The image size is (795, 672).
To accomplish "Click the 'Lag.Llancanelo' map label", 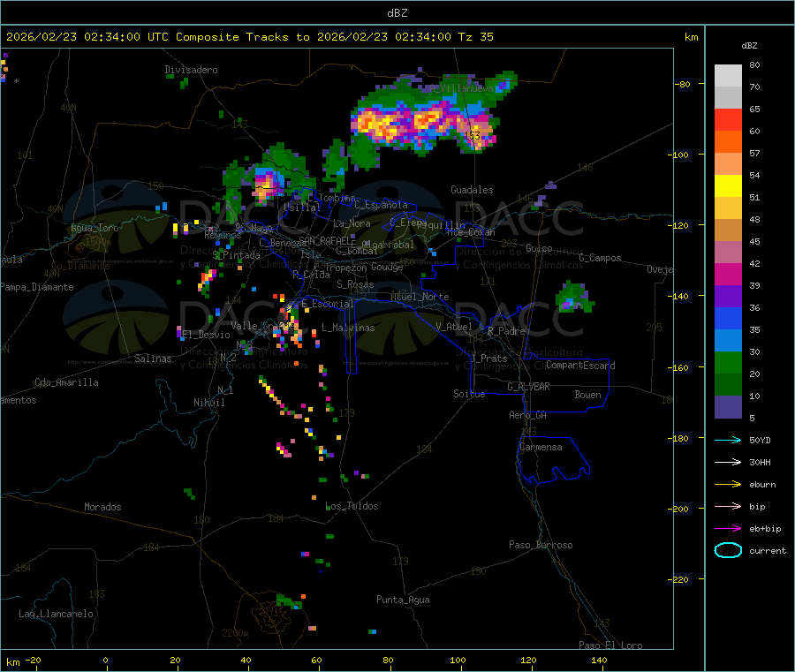I will tap(56, 614).
